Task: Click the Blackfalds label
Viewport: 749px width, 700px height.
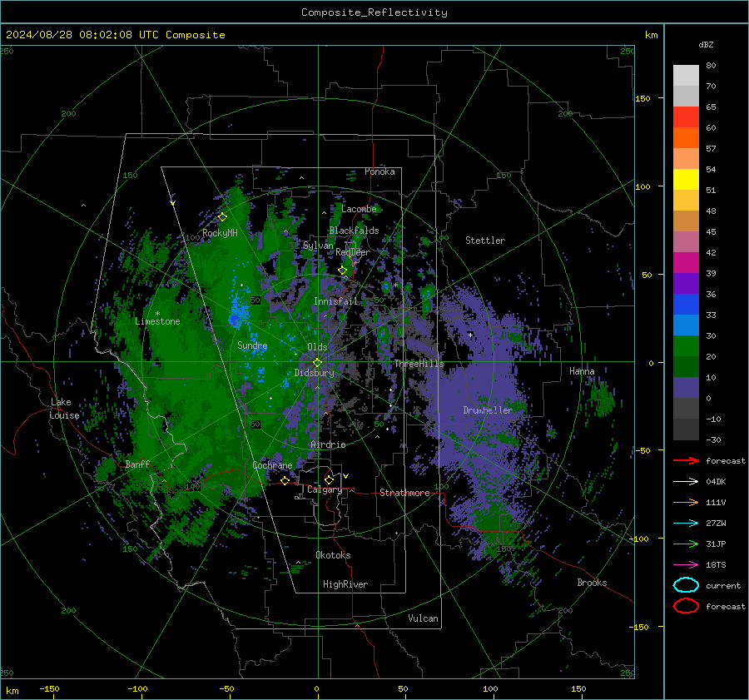Action: 354,231
